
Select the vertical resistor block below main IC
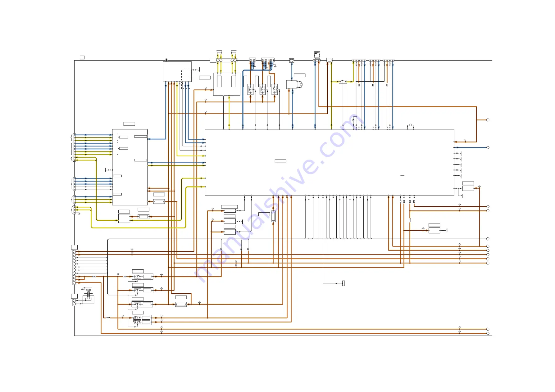coord(273,216)
